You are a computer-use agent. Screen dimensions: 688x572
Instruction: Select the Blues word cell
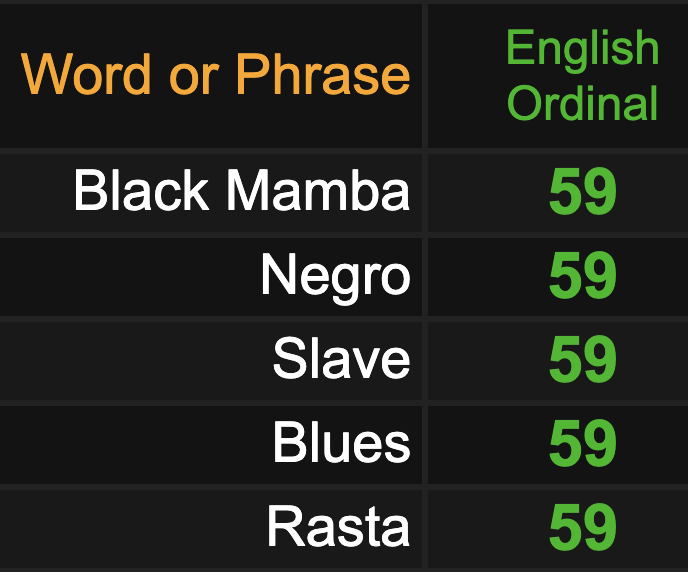211,444
